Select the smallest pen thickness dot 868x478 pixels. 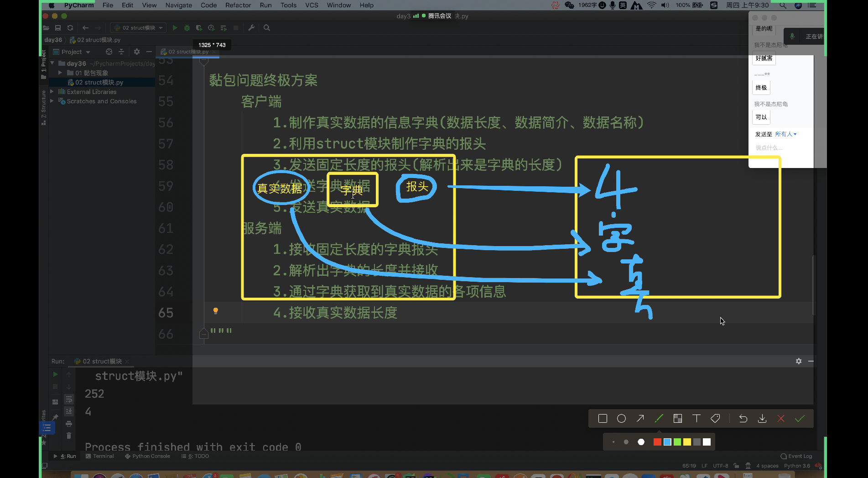613,442
